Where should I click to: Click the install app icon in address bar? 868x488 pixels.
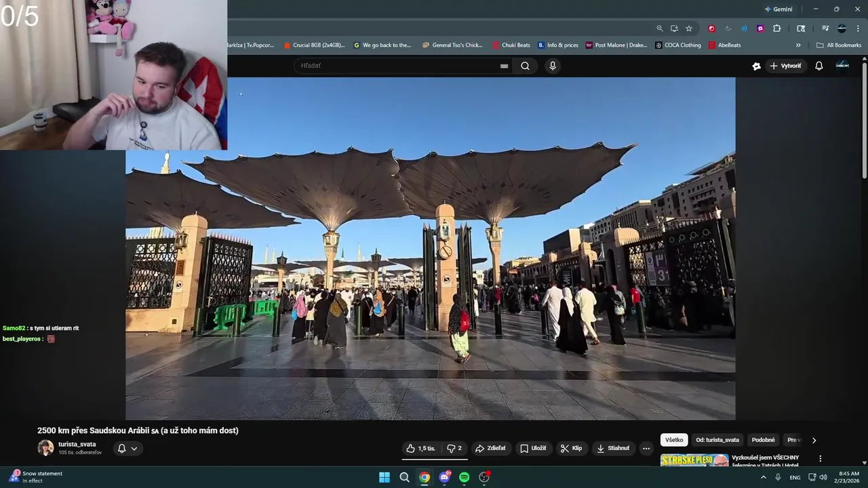[x=674, y=28]
